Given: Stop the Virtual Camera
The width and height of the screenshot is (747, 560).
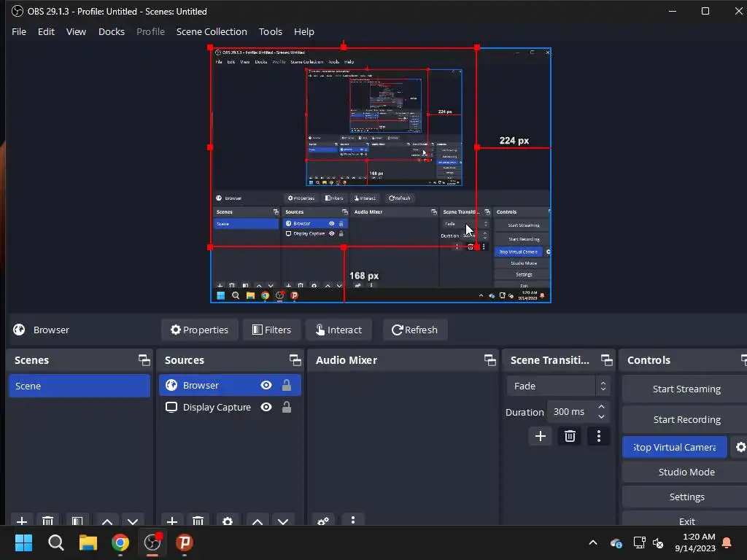Looking at the screenshot, I should [675, 447].
